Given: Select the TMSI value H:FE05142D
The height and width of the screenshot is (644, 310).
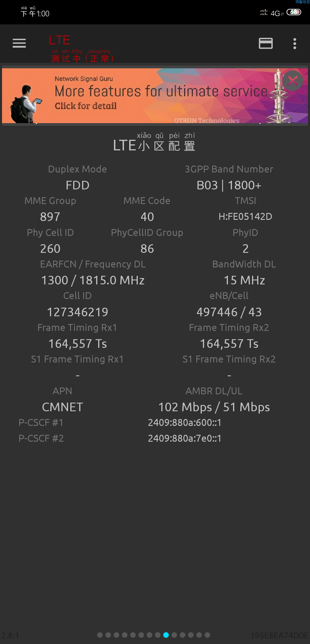Looking at the screenshot, I should click(x=245, y=216).
